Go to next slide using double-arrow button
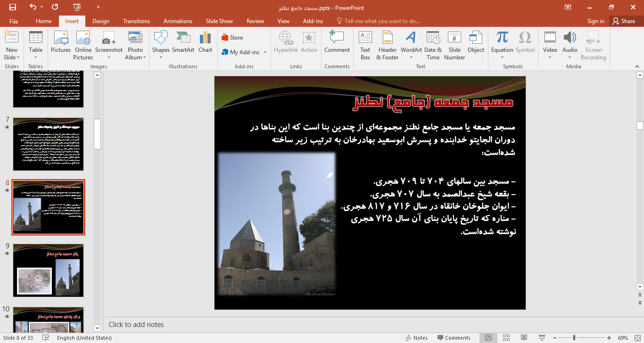This screenshot has width=644, height=343. click(x=640, y=302)
